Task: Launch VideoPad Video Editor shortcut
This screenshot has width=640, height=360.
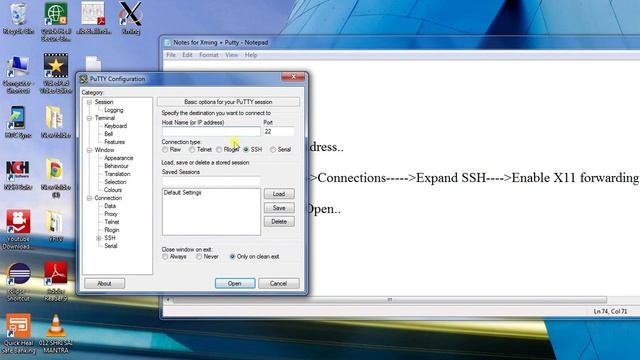Action: click(x=56, y=73)
